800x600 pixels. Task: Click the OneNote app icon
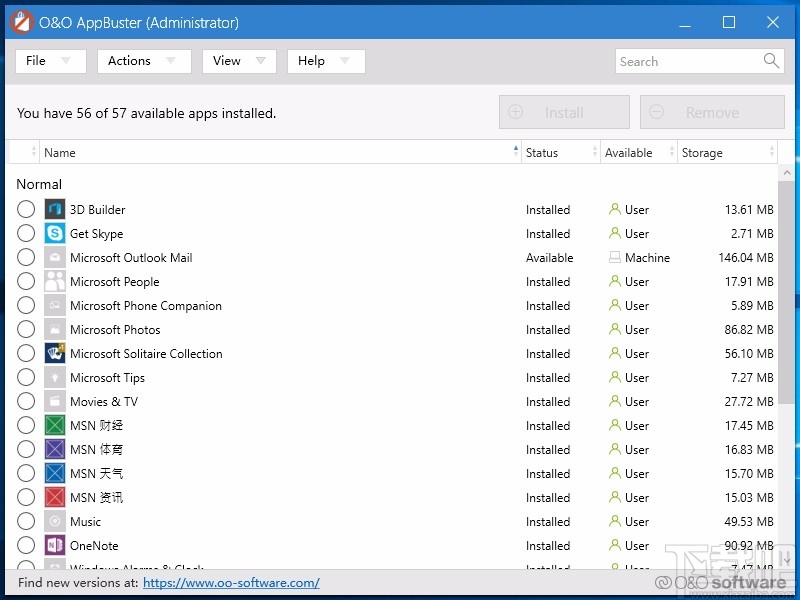point(55,545)
